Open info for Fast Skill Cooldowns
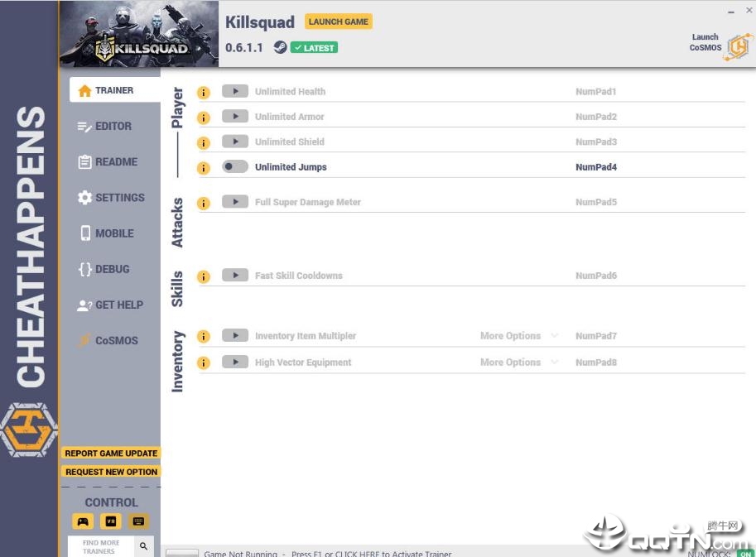 pos(204,277)
